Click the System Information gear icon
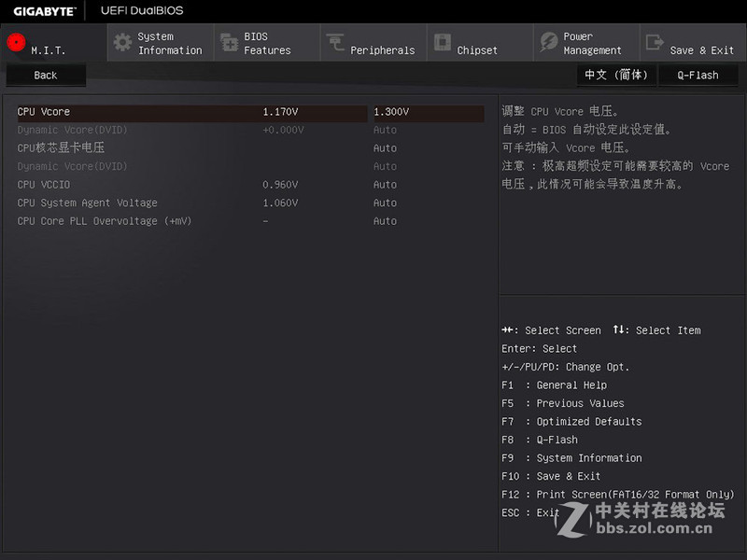 (123, 42)
